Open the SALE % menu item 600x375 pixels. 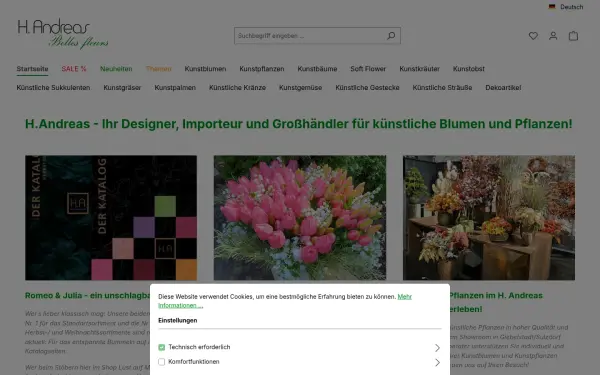(74, 69)
